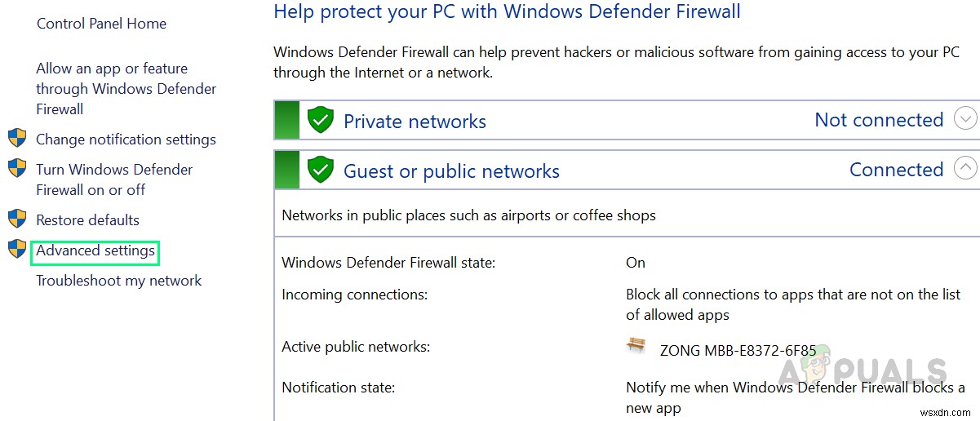Click the green shield icon for Guest or public networks

click(321, 170)
